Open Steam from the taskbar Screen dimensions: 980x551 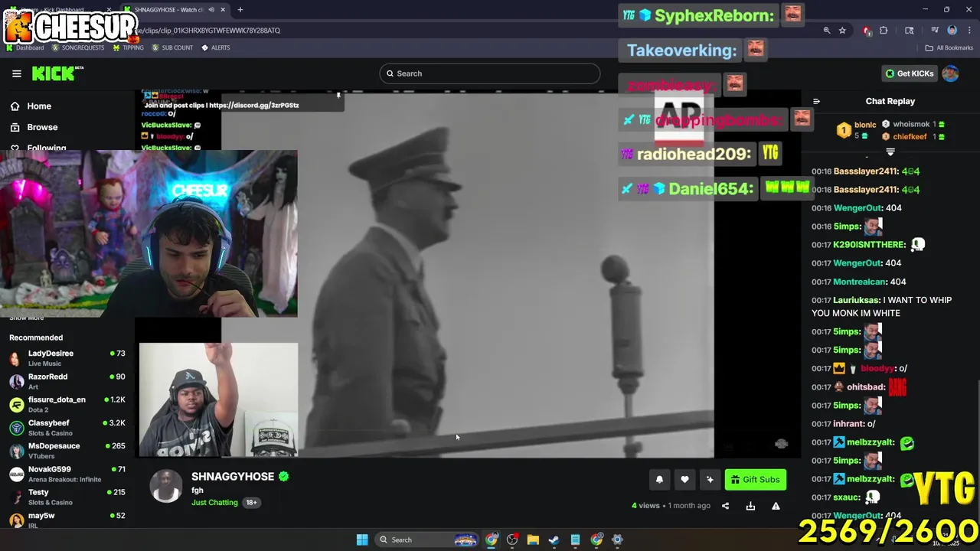pos(554,540)
